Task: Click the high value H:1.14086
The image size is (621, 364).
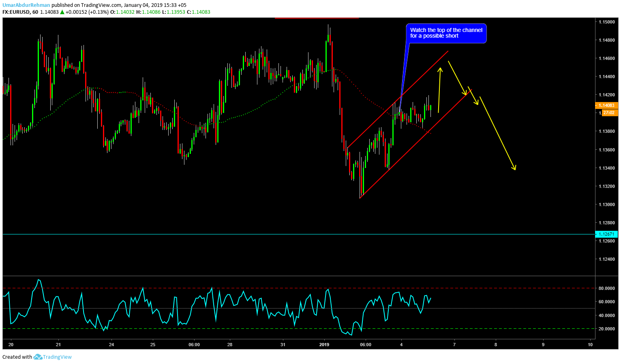Action: pos(148,12)
